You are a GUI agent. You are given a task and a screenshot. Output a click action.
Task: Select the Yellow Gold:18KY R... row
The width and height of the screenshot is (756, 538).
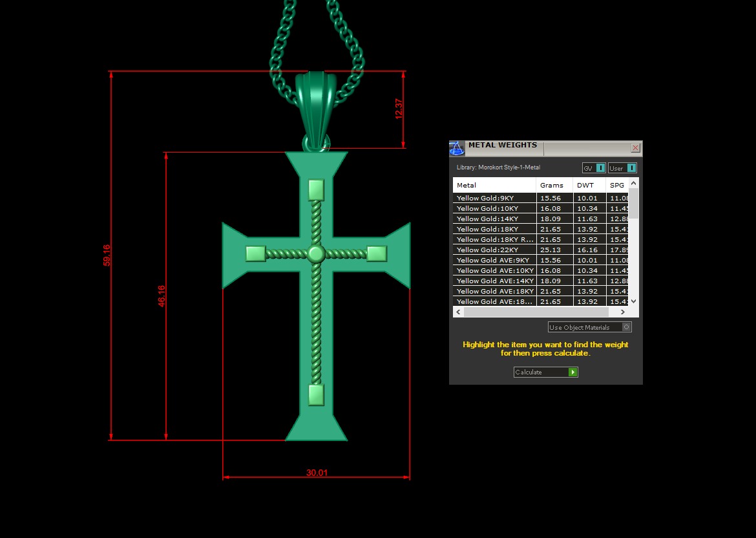pyautogui.click(x=540, y=239)
